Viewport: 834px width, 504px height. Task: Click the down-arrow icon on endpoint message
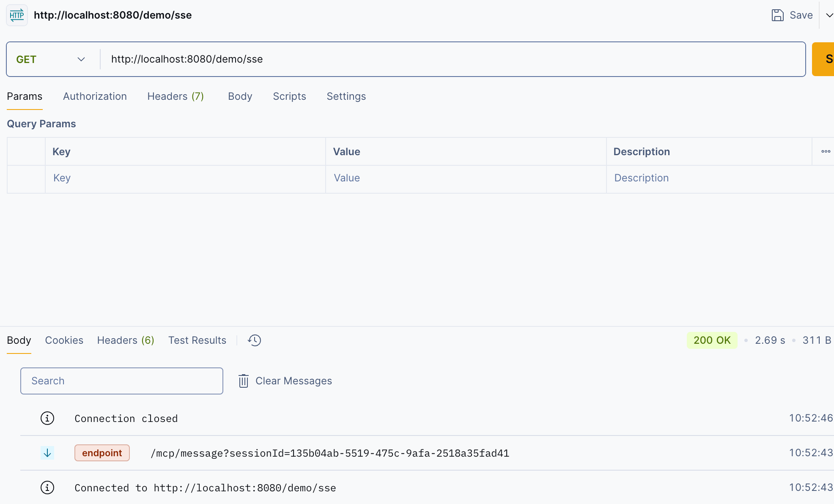47,452
